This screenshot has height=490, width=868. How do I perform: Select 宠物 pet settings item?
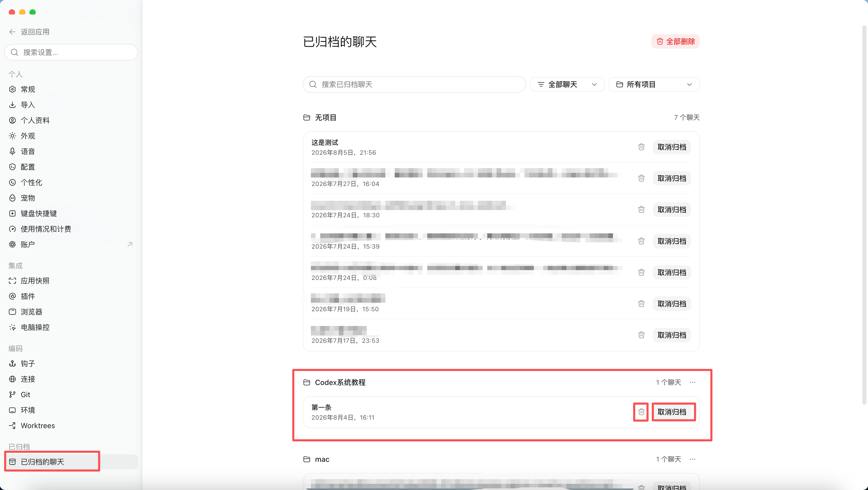tap(71, 198)
